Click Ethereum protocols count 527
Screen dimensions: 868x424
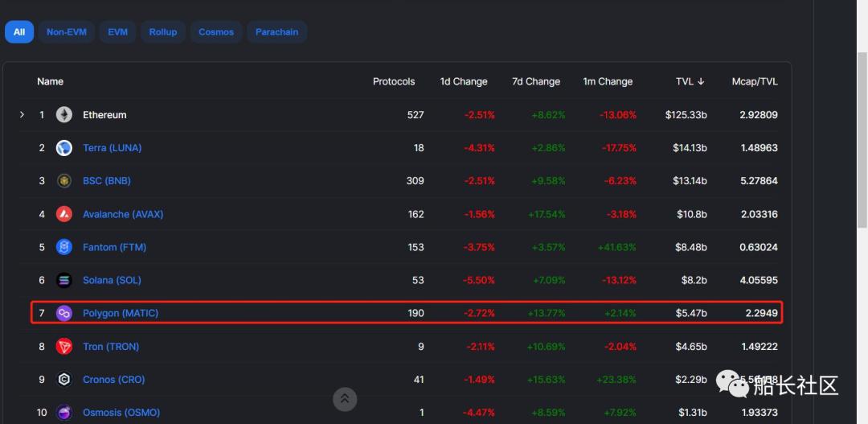point(416,115)
